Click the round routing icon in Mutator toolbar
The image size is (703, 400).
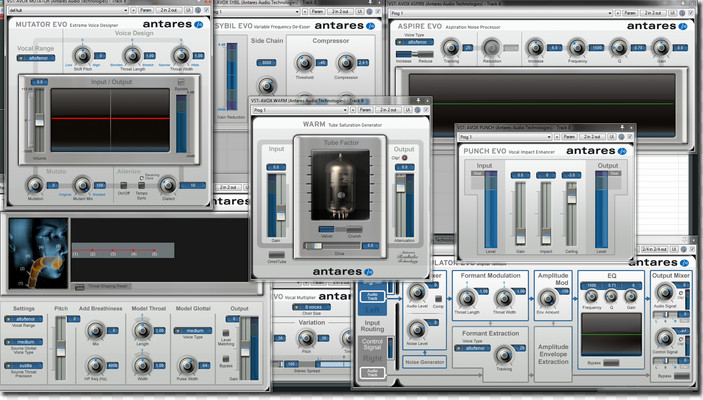198,10
